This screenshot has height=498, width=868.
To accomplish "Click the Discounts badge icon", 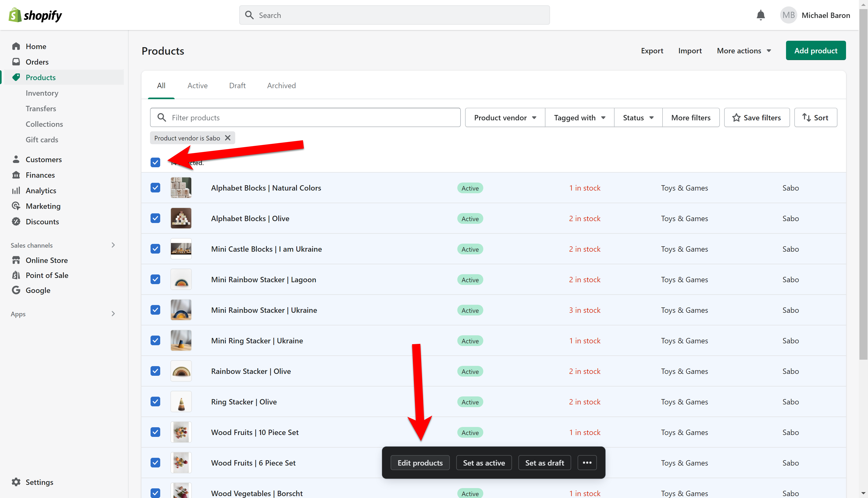I will pos(16,222).
